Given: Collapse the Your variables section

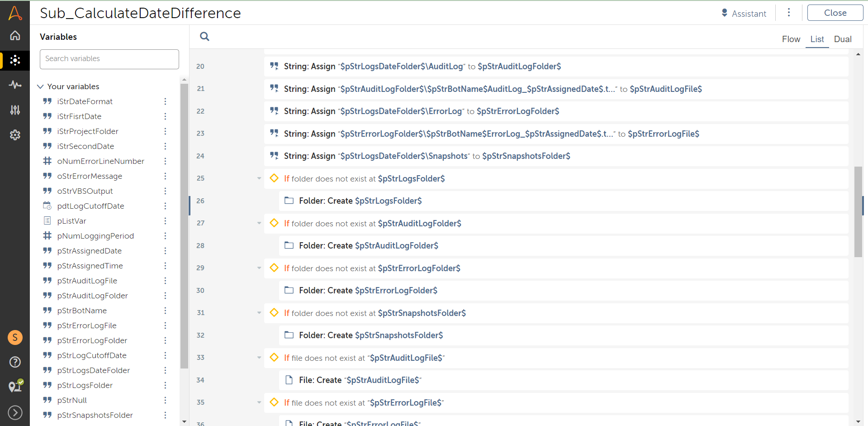Looking at the screenshot, I should pos(40,86).
